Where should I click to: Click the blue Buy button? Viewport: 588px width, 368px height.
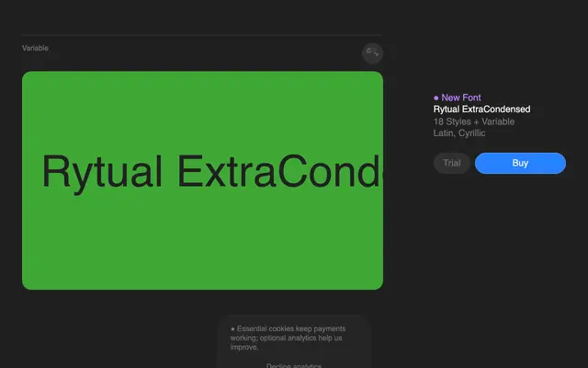coord(520,163)
